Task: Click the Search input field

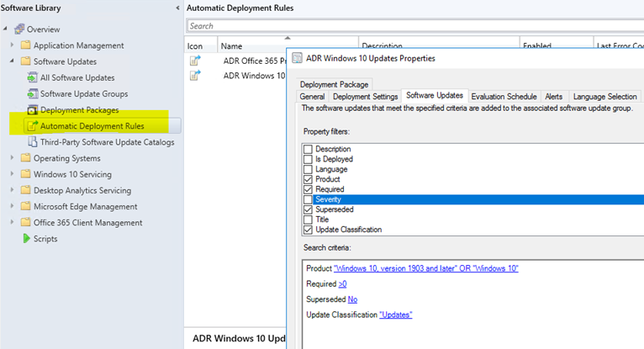Action: pyautogui.click(x=415, y=26)
